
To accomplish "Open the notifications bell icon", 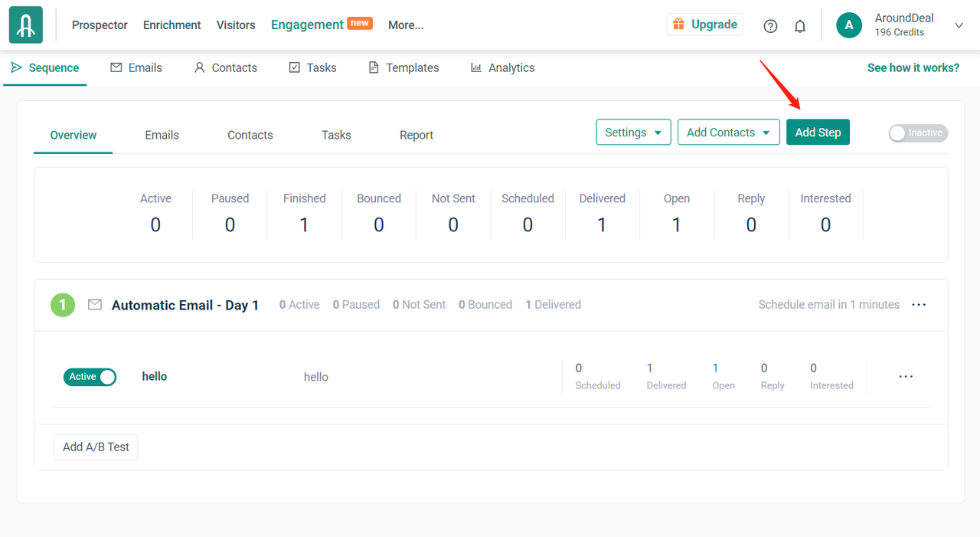I will tap(800, 26).
